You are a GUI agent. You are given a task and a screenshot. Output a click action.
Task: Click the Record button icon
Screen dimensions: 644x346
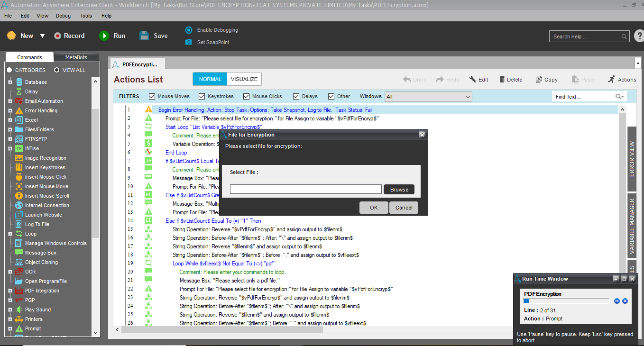click(x=57, y=36)
